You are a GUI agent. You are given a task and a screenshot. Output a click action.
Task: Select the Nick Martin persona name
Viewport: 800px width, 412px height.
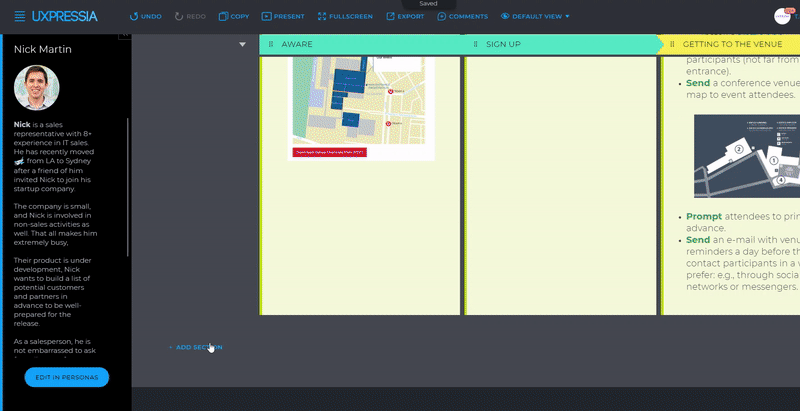(42, 49)
